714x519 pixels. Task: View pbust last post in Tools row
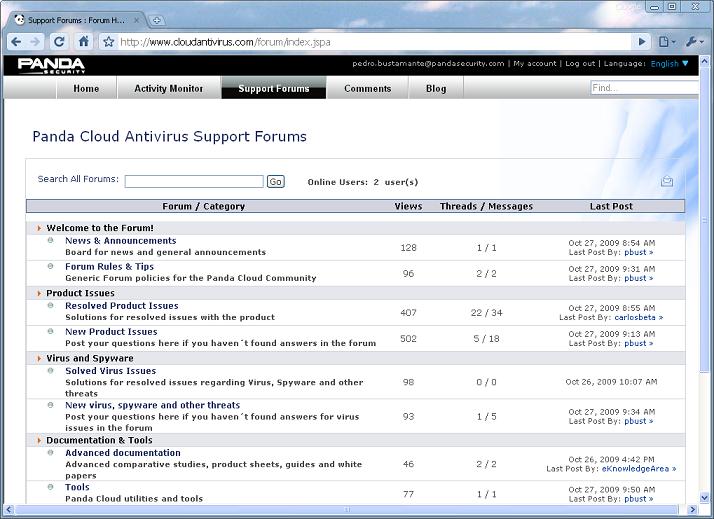coord(638,499)
